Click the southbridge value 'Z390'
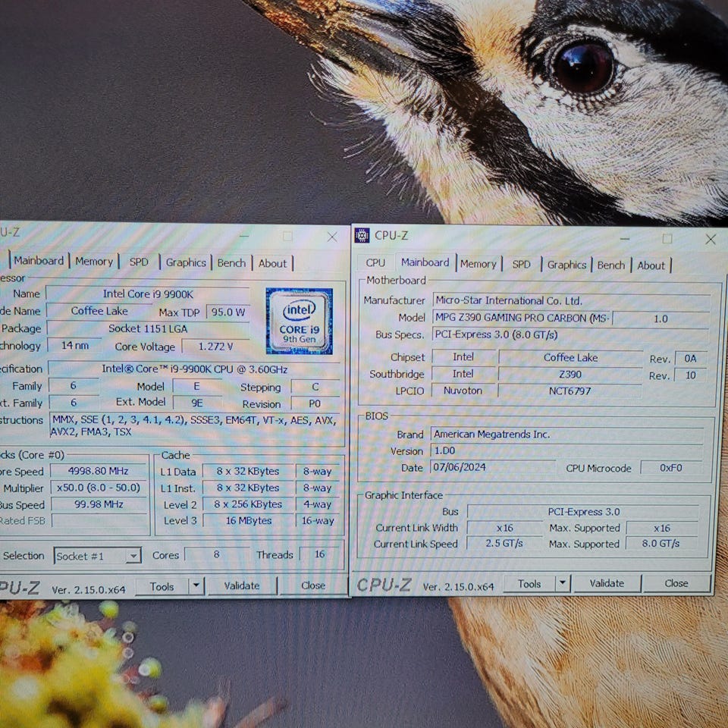 pos(570,374)
